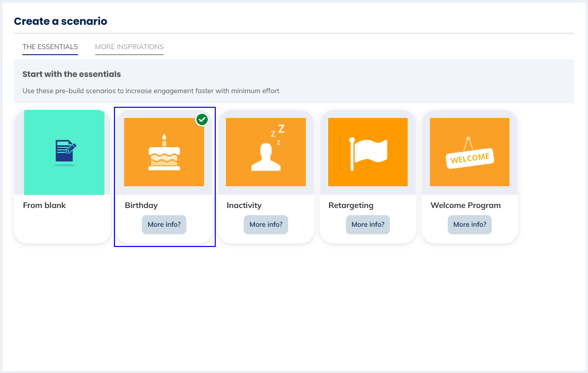Viewport: 588px width, 373px height.
Task: Click the Birthday cake icon
Action: pyautogui.click(x=164, y=152)
